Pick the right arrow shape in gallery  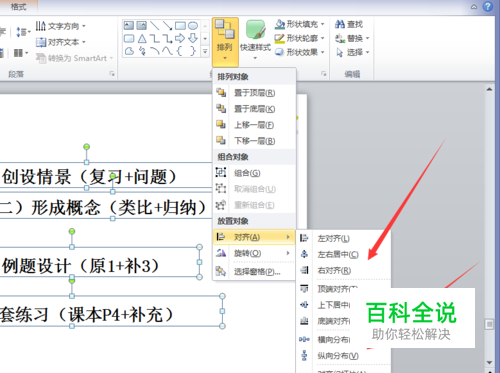click(180, 38)
